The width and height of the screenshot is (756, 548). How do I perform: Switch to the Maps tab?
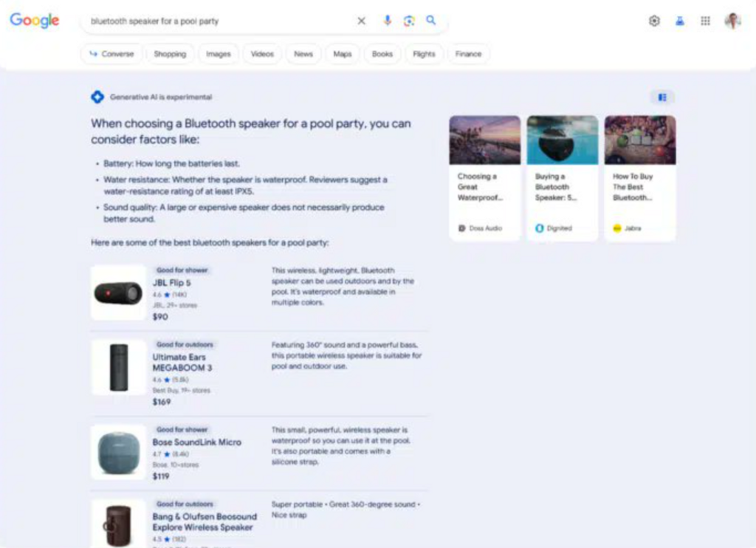343,54
